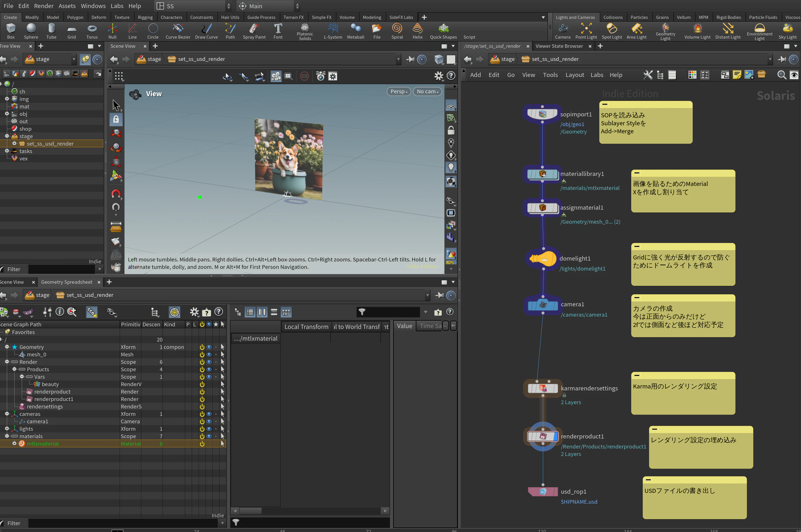Select the Helix shelf tool
This screenshot has width=801, height=532.
[418, 31]
